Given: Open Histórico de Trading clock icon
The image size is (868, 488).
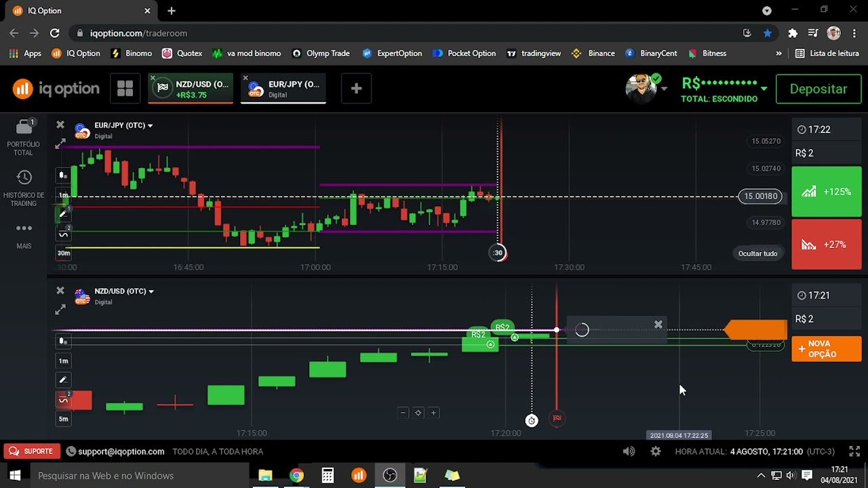Looking at the screenshot, I should click(24, 178).
